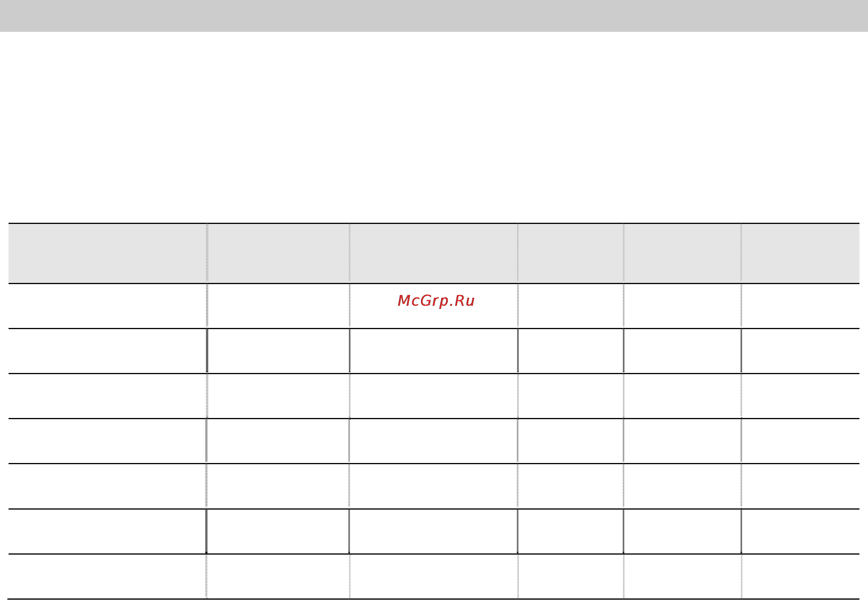Click the last-column cell in the watermark row

click(800, 306)
